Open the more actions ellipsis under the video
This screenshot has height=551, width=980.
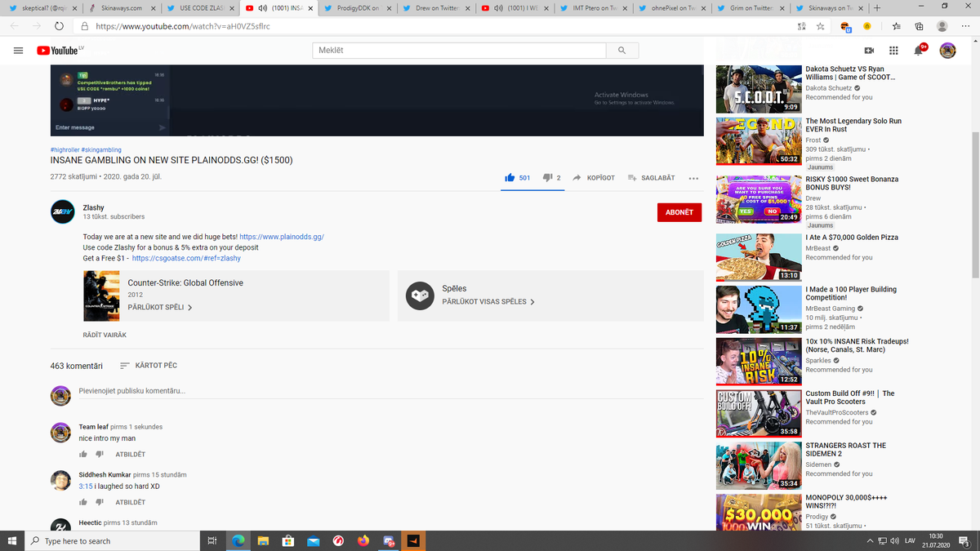pyautogui.click(x=693, y=178)
